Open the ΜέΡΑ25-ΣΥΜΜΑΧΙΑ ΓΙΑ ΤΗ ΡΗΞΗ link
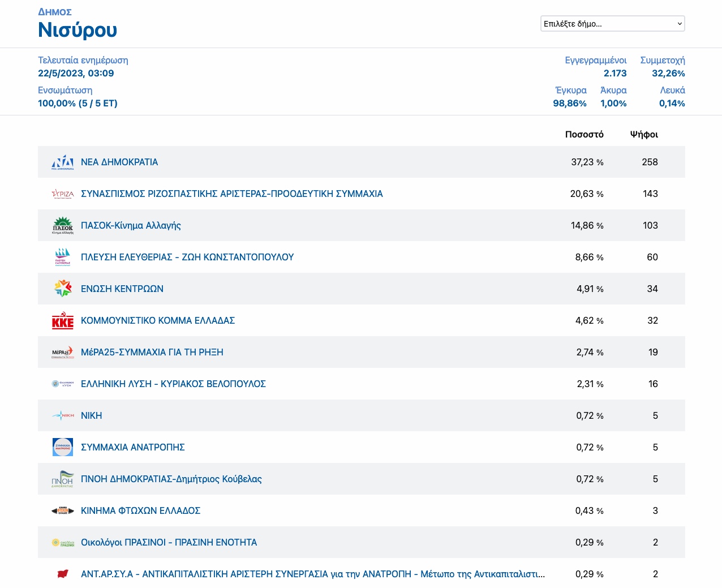The height and width of the screenshot is (588, 722). (x=152, y=352)
